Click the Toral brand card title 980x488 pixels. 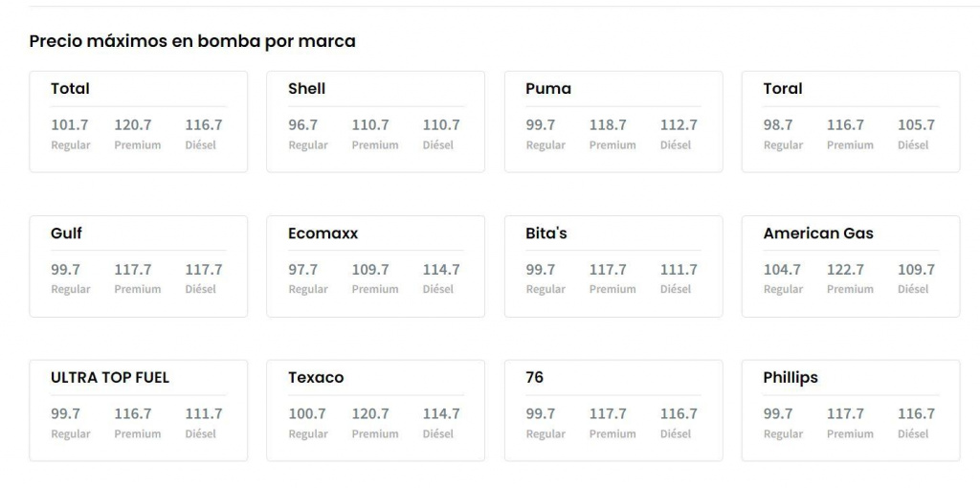click(x=783, y=89)
